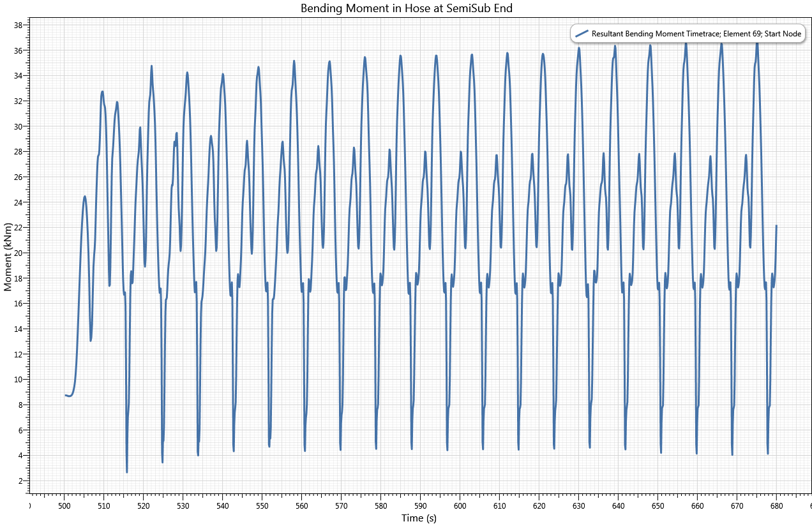Image resolution: width=812 pixels, height=524 pixels.
Task: Click the 16 tick label on moment axis
Action: [x=19, y=303]
